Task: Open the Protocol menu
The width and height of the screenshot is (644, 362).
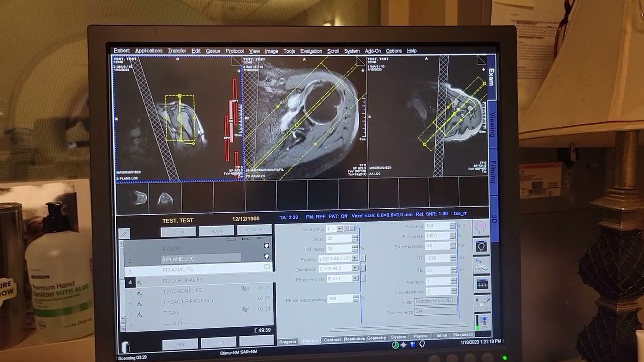Action: pyautogui.click(x=234, y=51)
